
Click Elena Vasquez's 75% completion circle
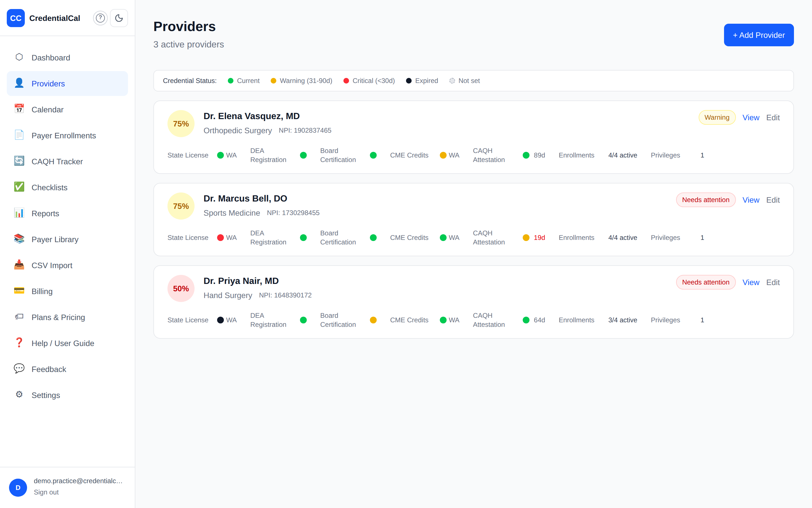point(181,124)
